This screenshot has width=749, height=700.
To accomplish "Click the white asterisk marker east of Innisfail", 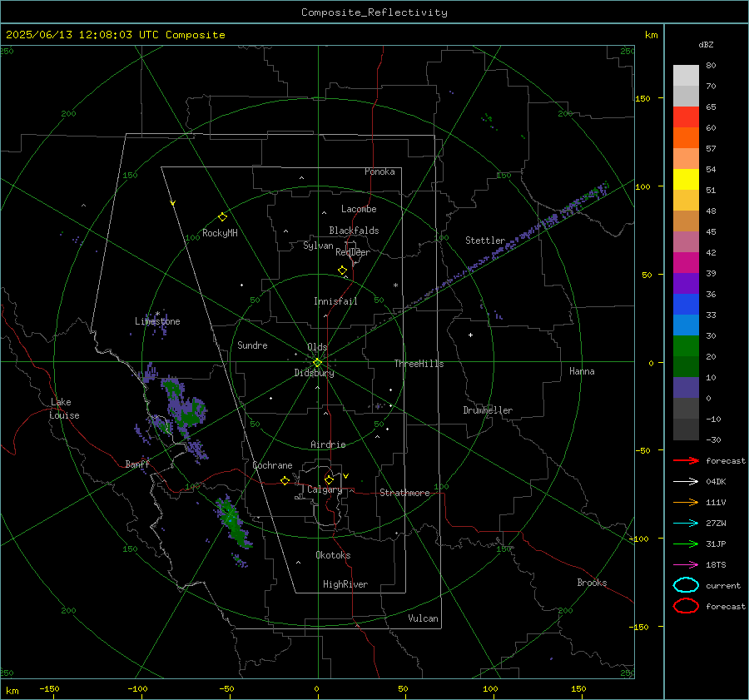I will click(395, 285).
